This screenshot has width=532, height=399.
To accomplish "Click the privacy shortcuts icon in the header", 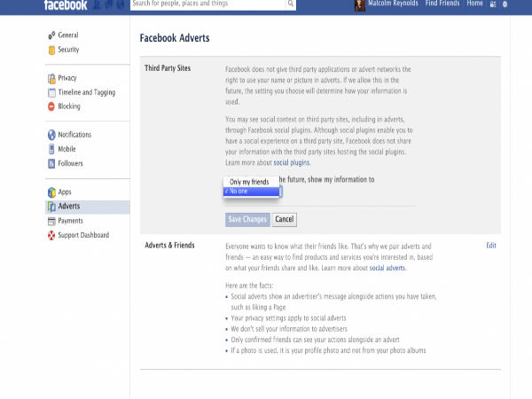I will (493, 4).
